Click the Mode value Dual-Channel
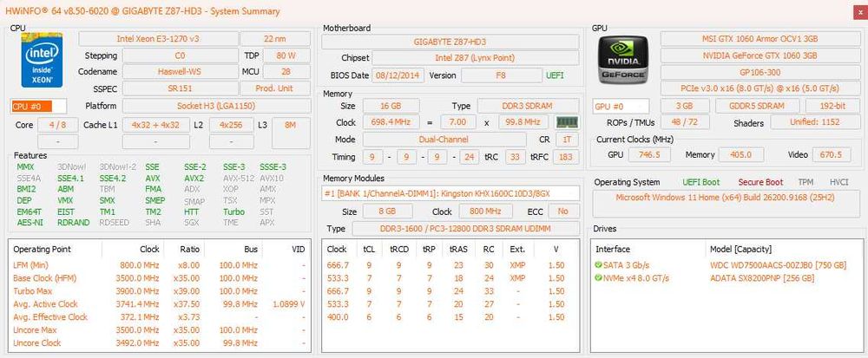 (444, 140)
